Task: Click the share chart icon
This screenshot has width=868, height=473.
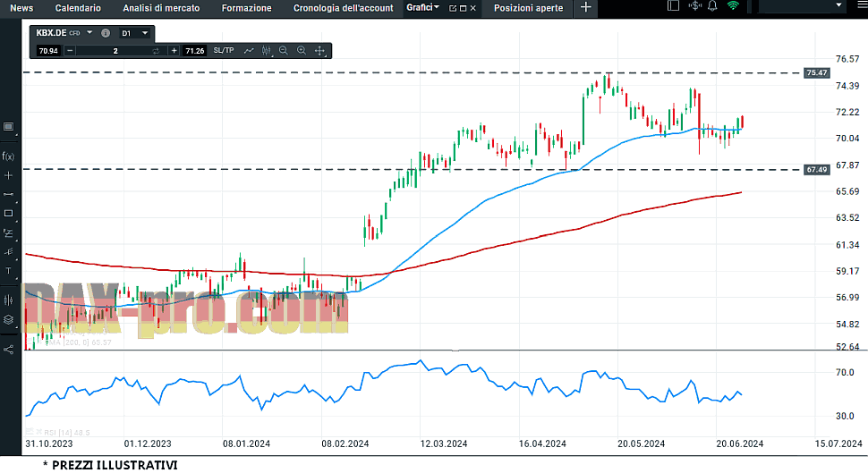Action: tap(8, 349)
